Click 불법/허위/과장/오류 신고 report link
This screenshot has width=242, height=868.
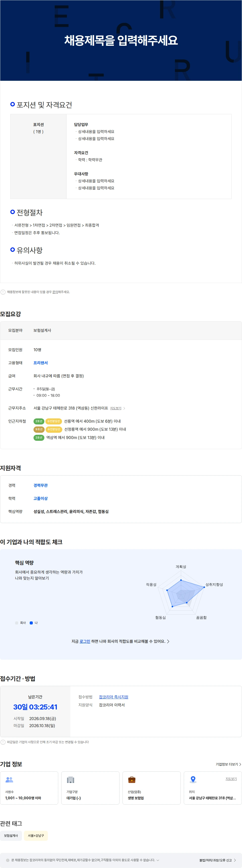point(215,860)
